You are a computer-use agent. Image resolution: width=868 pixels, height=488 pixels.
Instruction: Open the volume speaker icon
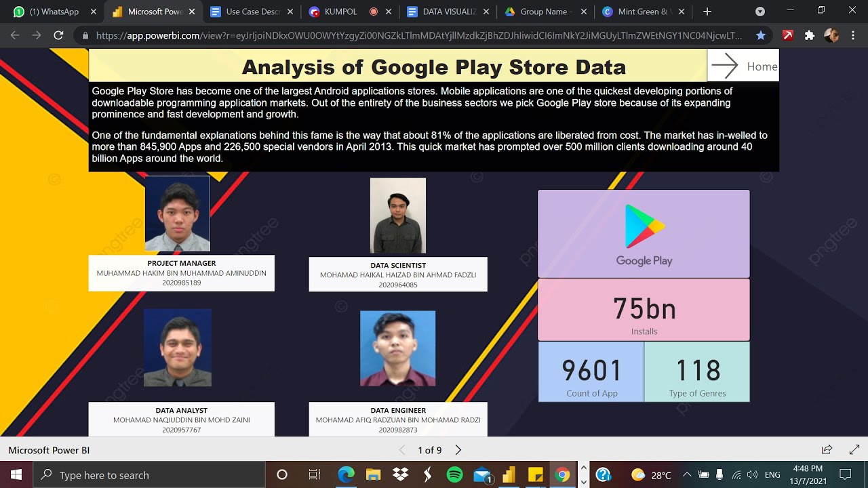coord(752,475)
